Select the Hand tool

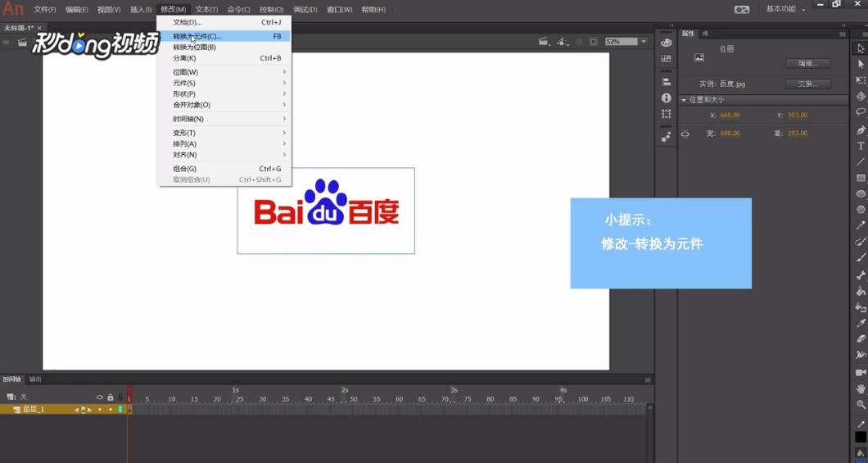point(861,388)
